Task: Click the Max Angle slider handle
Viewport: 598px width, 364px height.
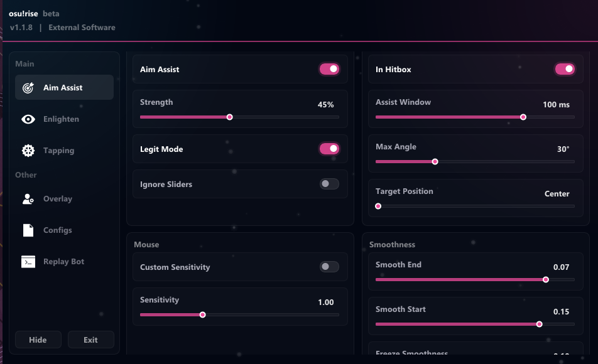Action: click(435, 162)
